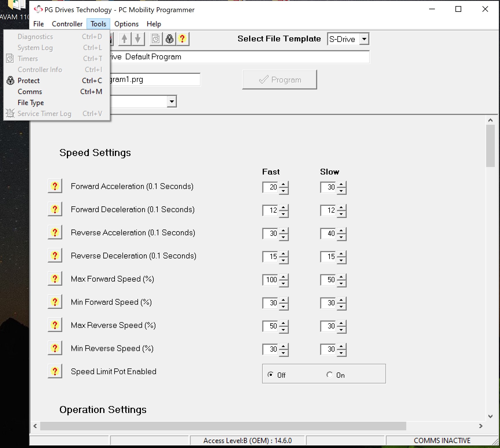Click the horizontal scroll right arrow

tap(481, 426)
